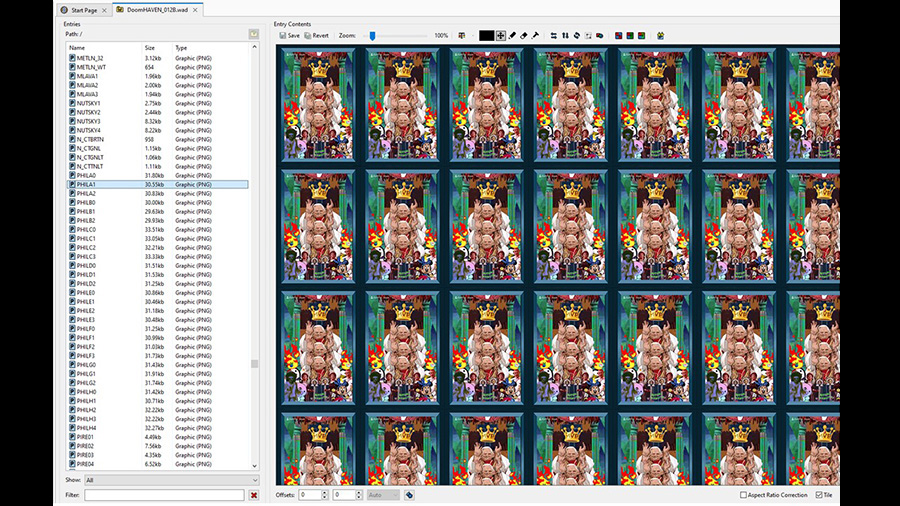900x506 pixels.
Task: Select the PHILC3 entry
Action: [x=158, y=256]
